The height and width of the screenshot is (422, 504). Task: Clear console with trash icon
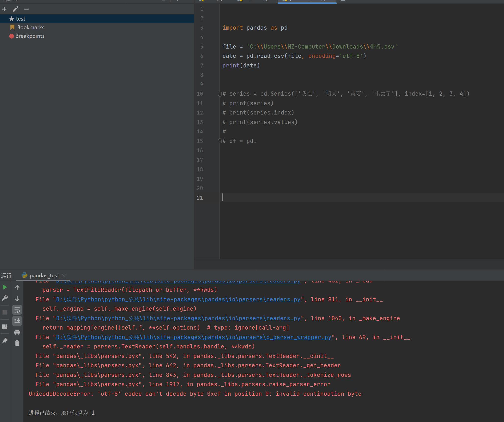(x=17, y=343)
